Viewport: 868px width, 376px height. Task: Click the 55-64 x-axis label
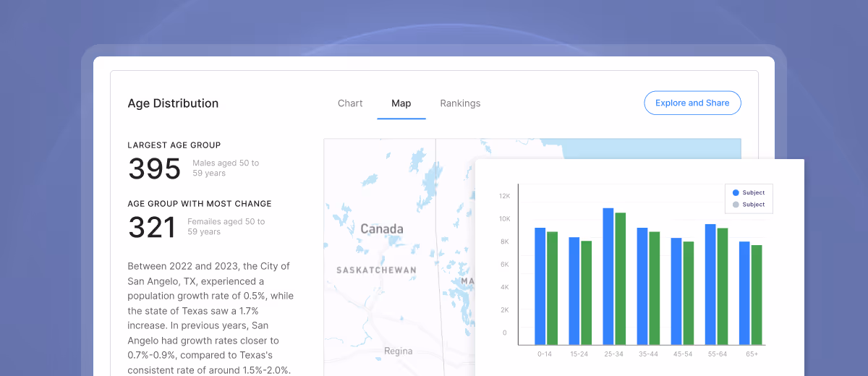tap(716, 354)
